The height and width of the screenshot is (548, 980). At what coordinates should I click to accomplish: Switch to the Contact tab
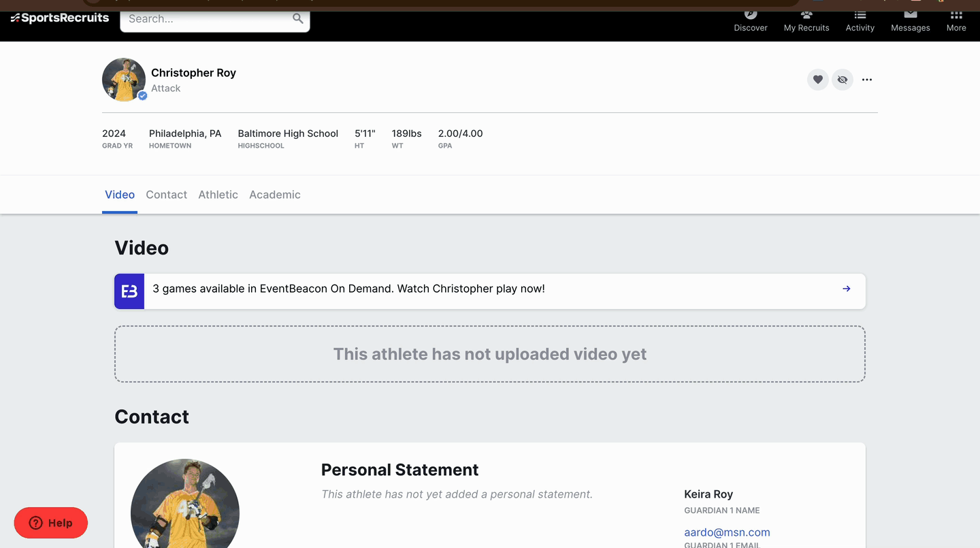pyautogui.click(x=166, y=195)
